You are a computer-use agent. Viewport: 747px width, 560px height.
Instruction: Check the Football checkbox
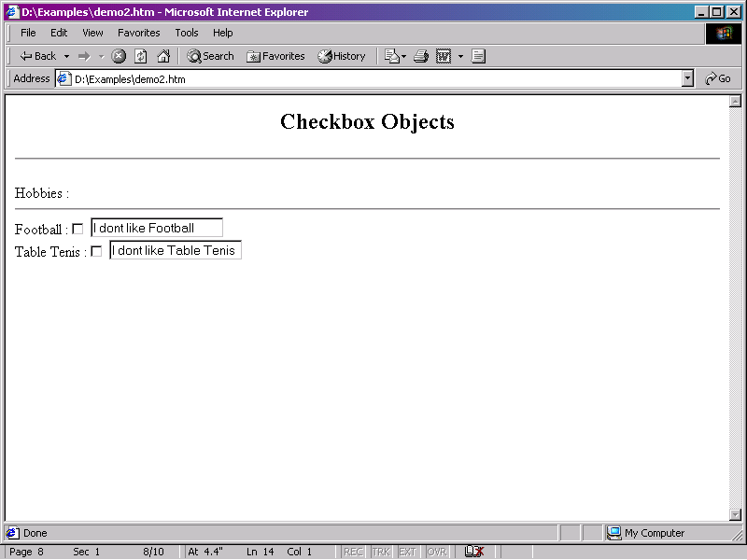point(78,229)
